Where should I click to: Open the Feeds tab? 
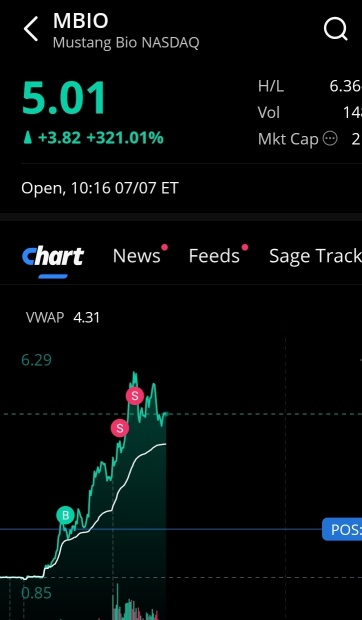pos(214,256)
